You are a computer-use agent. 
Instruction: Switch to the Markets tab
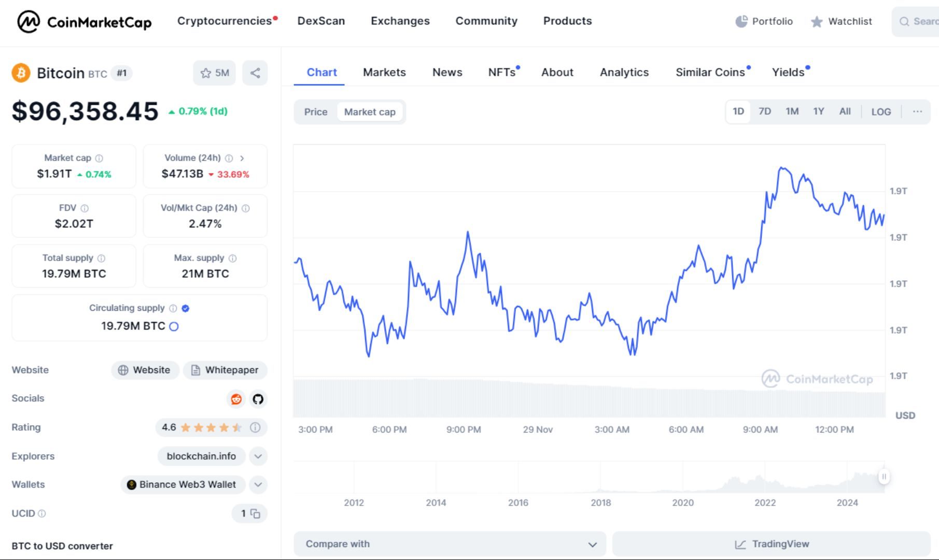pos(384,72)
